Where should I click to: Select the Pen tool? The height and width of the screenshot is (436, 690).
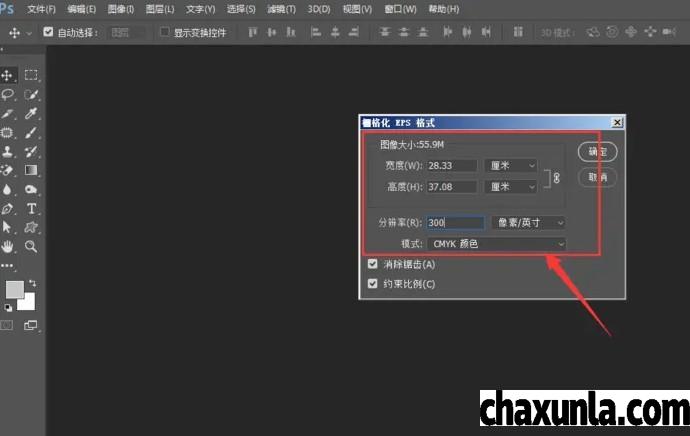point(9,208)
